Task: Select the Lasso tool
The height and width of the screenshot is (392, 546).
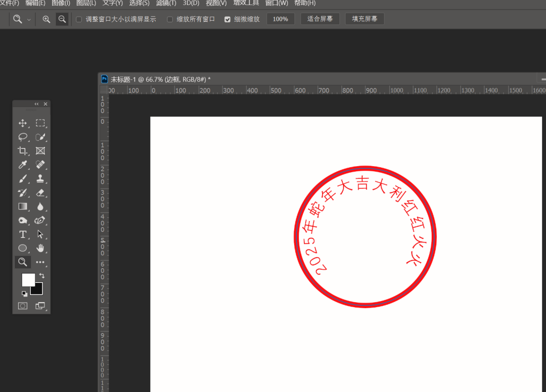Action: pos(23,137)
